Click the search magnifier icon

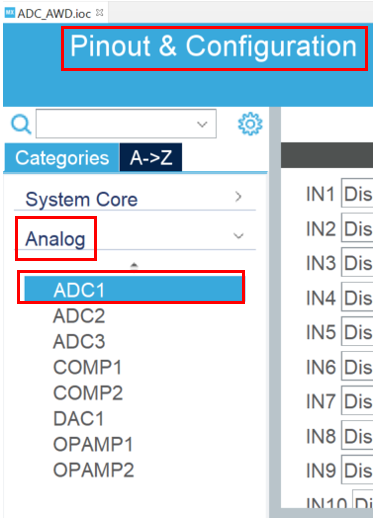21,124
